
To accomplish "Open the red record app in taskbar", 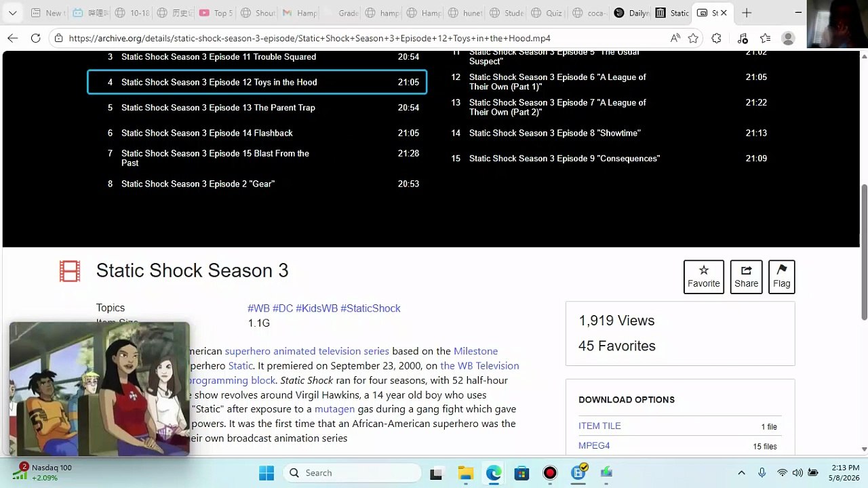I will tap(550, 473).
